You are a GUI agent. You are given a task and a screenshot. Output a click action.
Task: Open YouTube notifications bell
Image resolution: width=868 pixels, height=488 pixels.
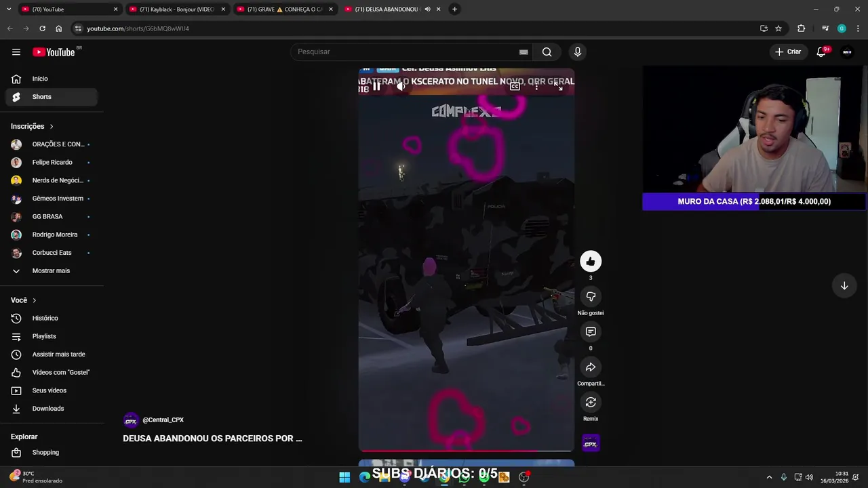[x=821, y=52]
